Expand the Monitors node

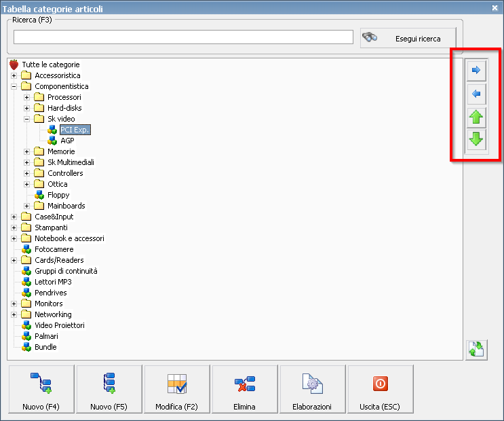point(14,304)
